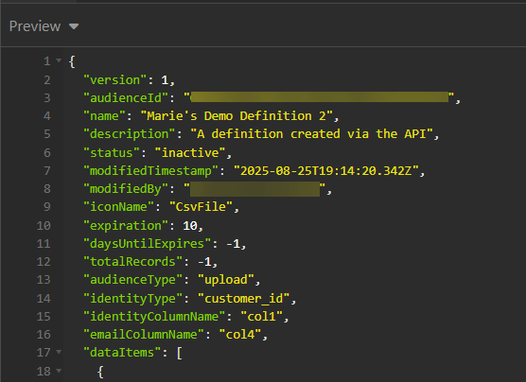Collapse the dataItems array fold arrow on line 17
Screen dimensions: 526x382
point(59,352)
